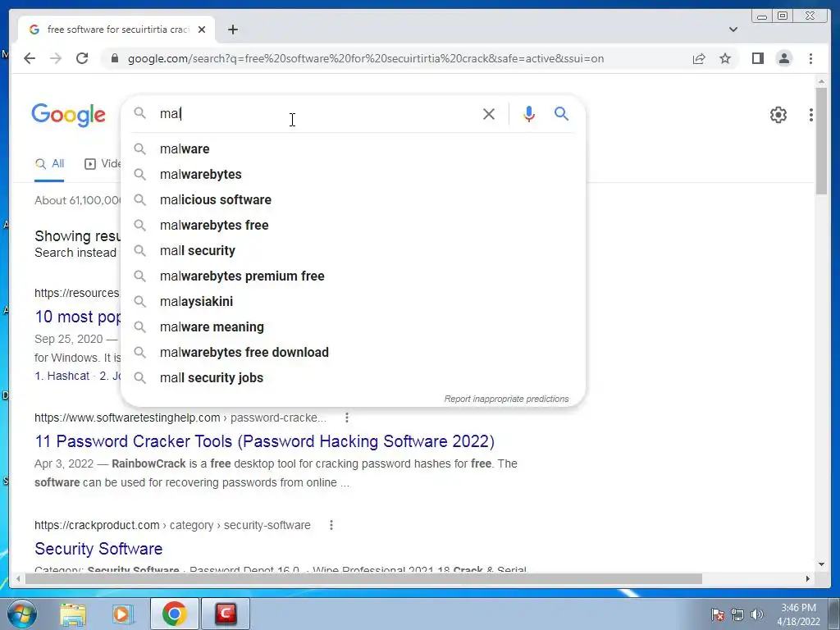Pick 'malwarebytes premium free' suggestion
The image size is (840, 630).
click(x=353, y=276)
